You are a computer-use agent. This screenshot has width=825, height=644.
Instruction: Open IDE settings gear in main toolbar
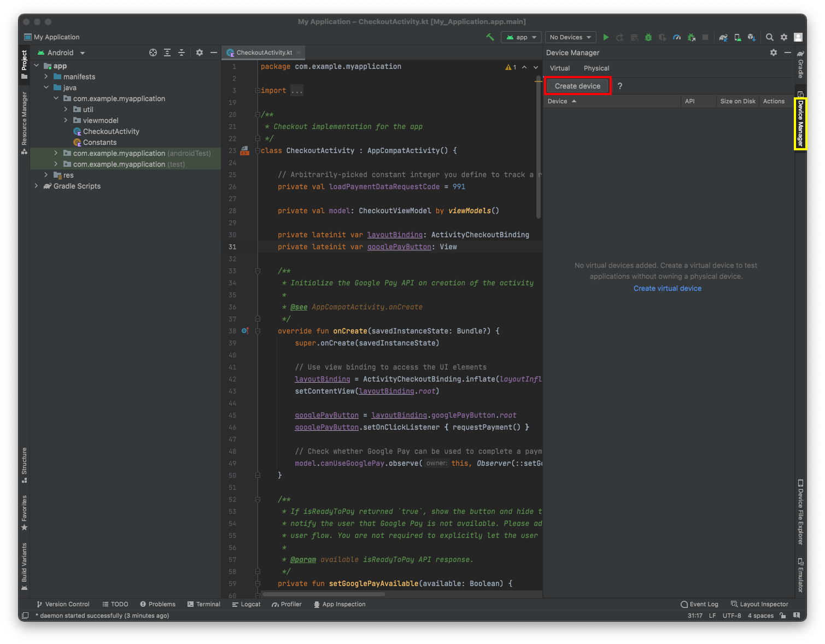pos(784,37)
